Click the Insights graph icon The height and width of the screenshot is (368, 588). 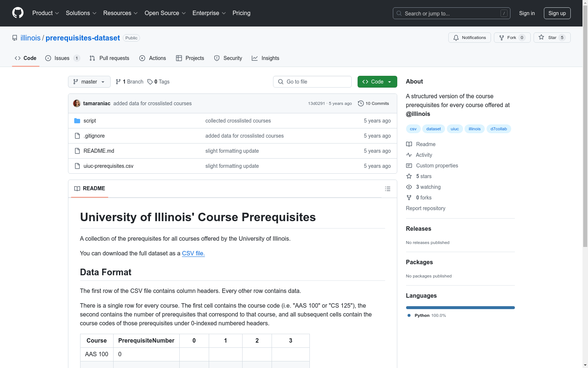pos(255,58)
